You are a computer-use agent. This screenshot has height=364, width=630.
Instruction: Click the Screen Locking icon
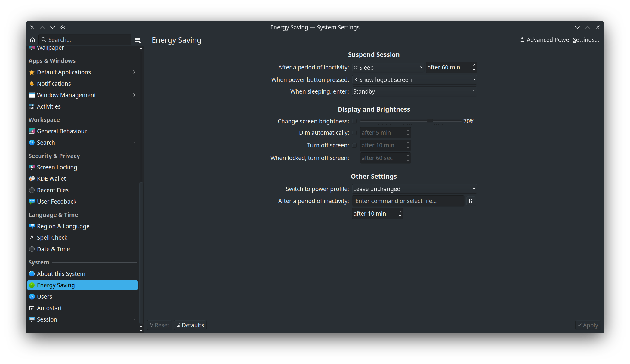point(32,167)
